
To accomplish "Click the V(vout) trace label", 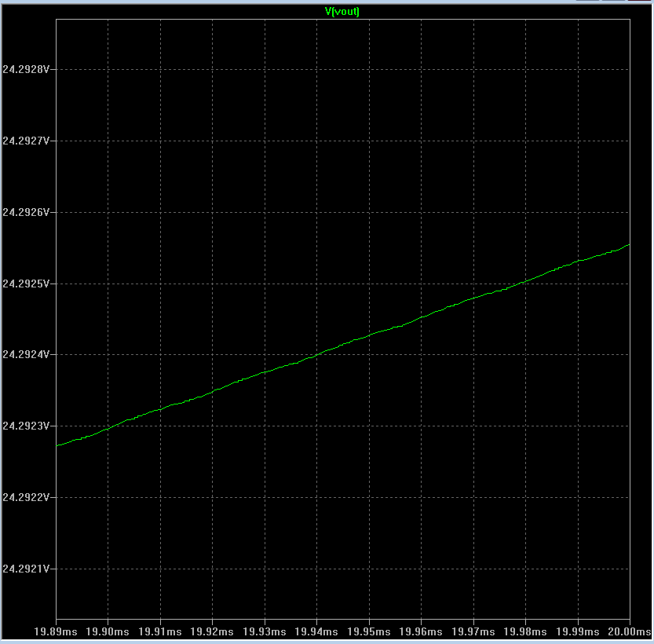I will click(342, 11).
